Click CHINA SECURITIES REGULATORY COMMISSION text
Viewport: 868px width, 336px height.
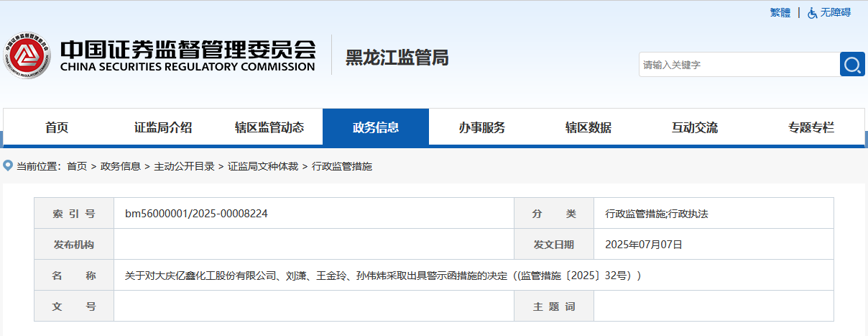coord(188,67)
